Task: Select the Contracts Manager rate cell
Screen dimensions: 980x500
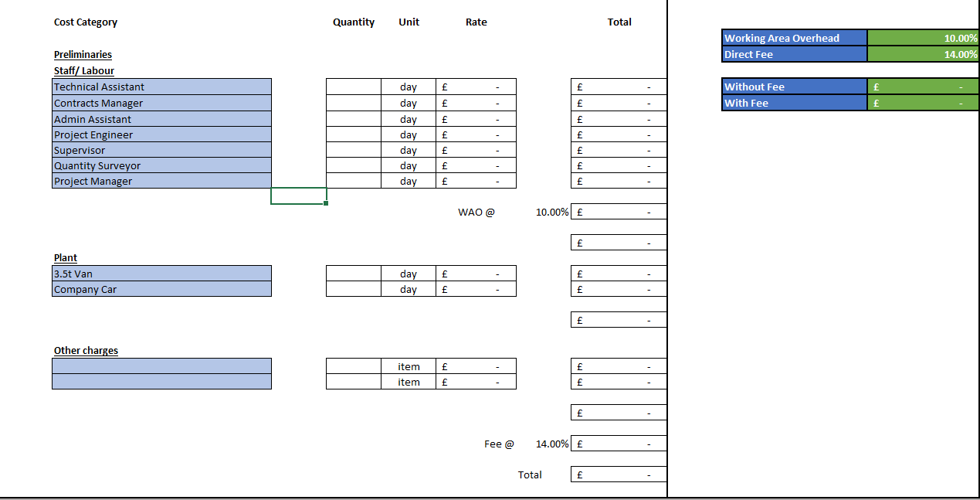Action: click(476, 103)
